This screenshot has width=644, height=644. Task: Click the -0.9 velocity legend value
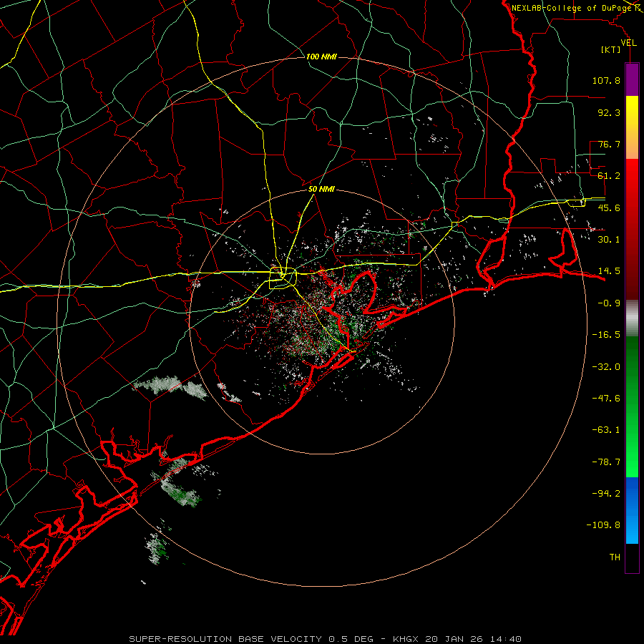tap(609, 303)
